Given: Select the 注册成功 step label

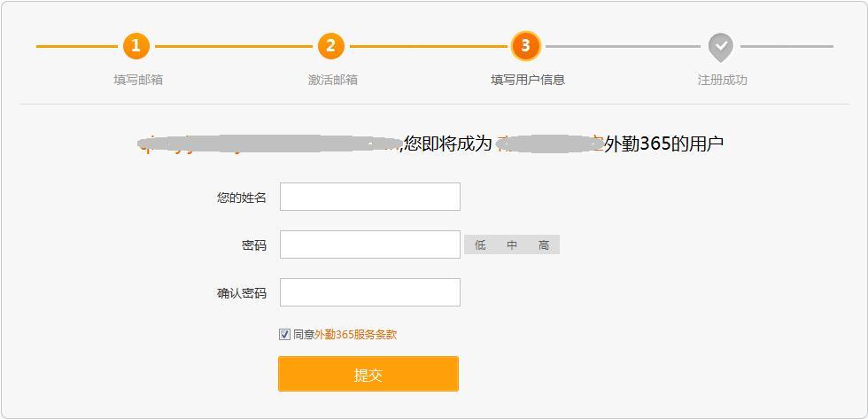Looking at the screenshot, I should click(722, 80).
